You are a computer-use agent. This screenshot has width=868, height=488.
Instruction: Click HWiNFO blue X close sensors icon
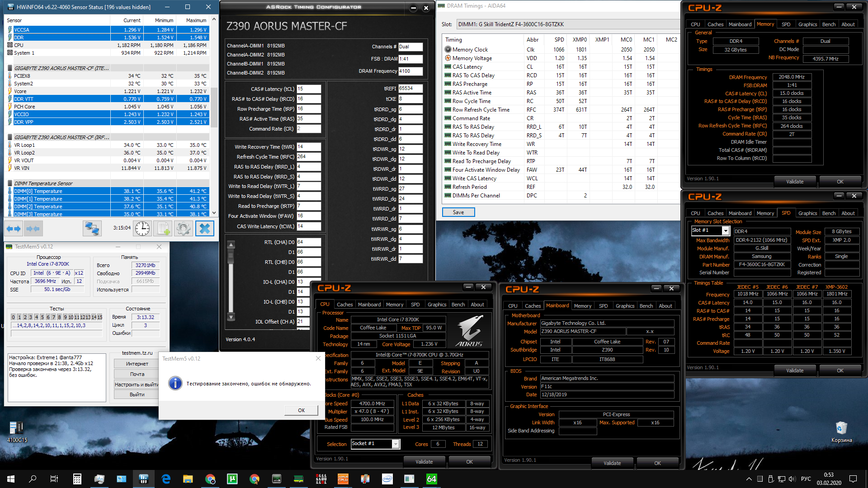click(x=204, y=229)
